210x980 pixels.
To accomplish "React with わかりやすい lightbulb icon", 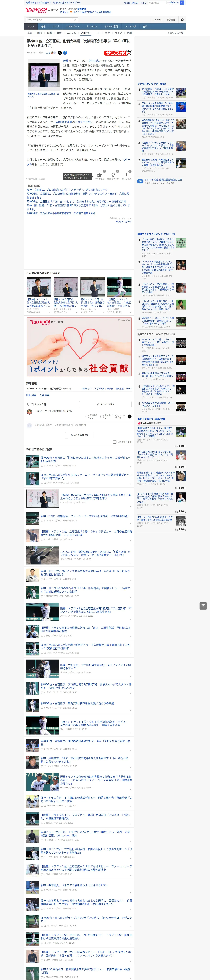I will [113, 175].
